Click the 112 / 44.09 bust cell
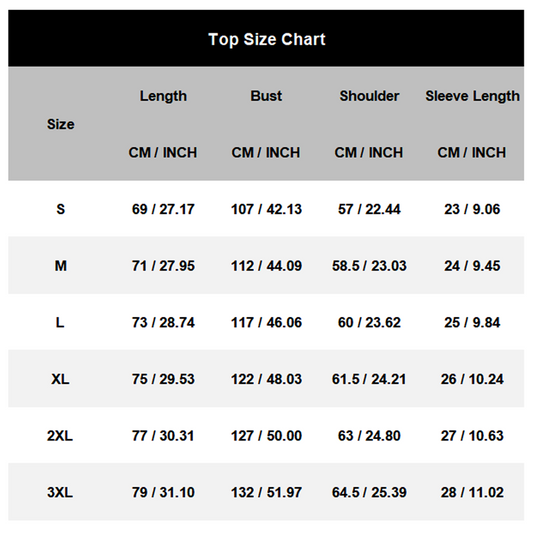This screenshot has width=533, height=533. click(266, 266)
